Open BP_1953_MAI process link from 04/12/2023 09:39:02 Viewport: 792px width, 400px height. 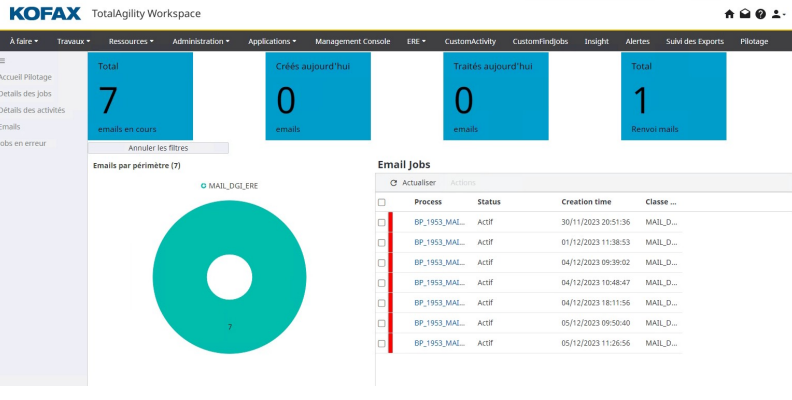tap(439, 262)
